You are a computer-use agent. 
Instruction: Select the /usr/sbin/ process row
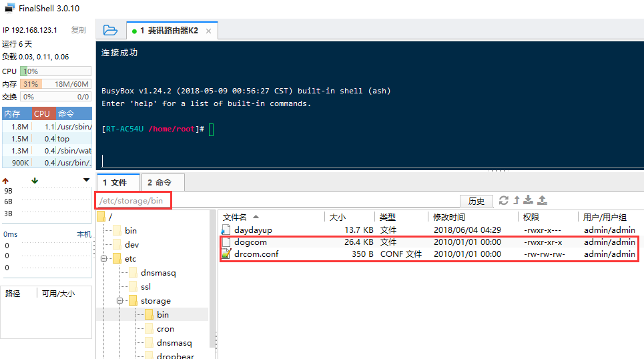(x=47, y=127)
